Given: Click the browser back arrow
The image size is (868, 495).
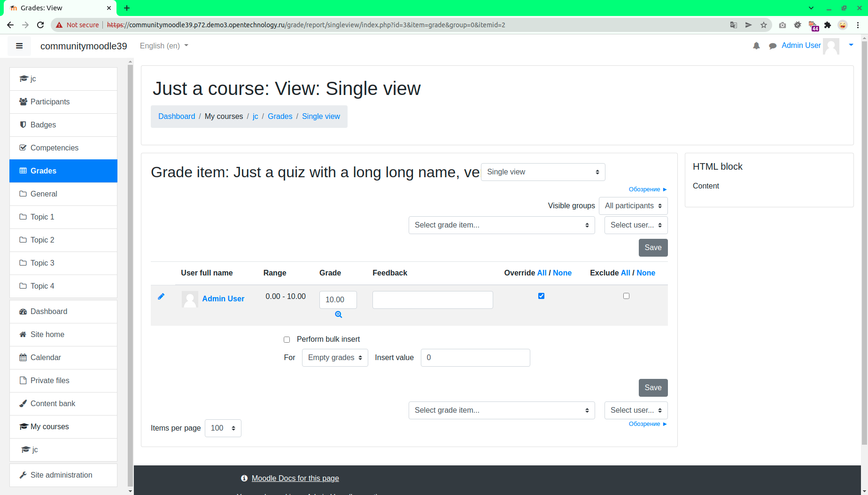Looking at the screenshot, I should coord(10,25).
